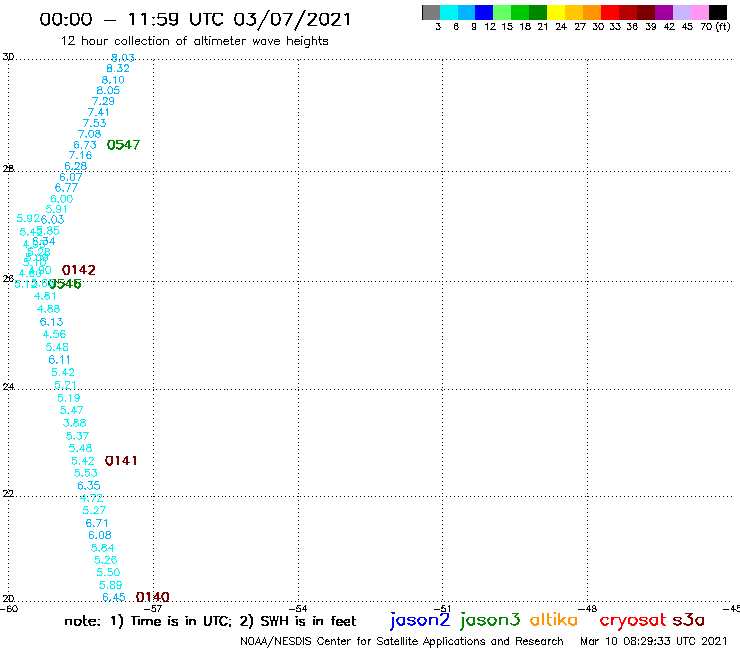Screen dimensions: 740x650
Task: Click the time range title 00:00 – 11:59 UTC 03/07/2021
Action: tap(195, 20)
